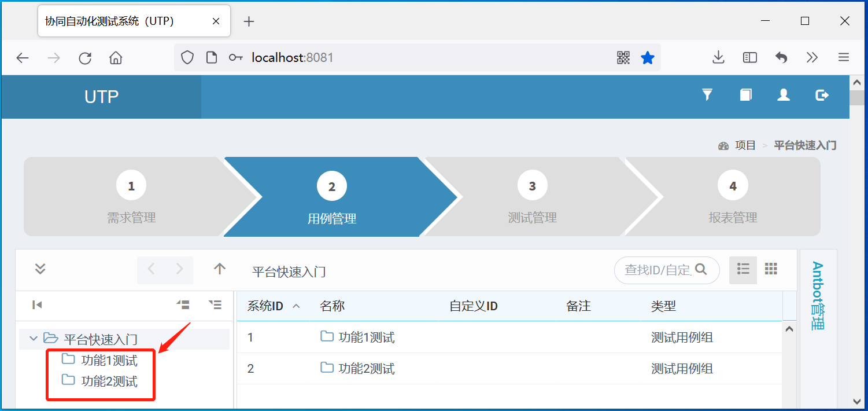
Task: Open step 1 需求管理
Action: pyautogui.click(x=131, y=197)
